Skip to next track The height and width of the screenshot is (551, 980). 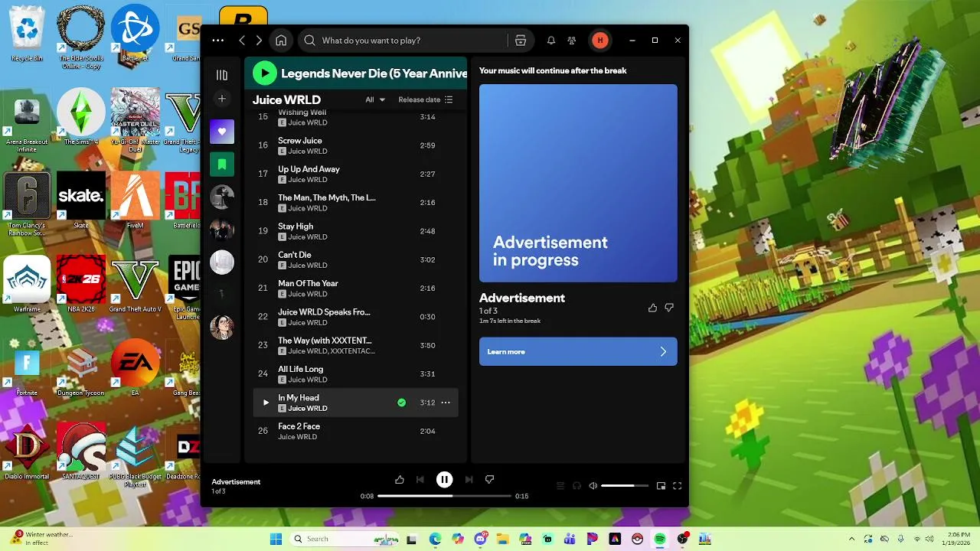[x=469, y=480]
